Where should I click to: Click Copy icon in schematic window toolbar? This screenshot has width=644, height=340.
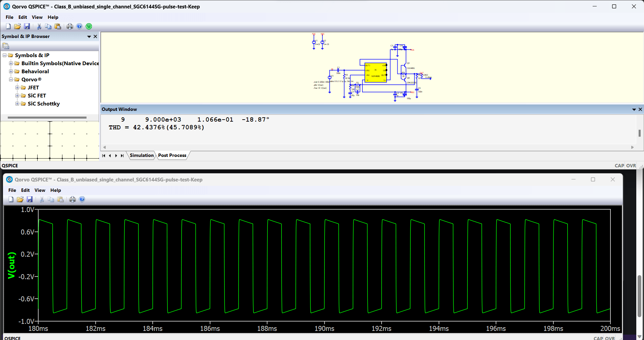click(x=48, y=26)
